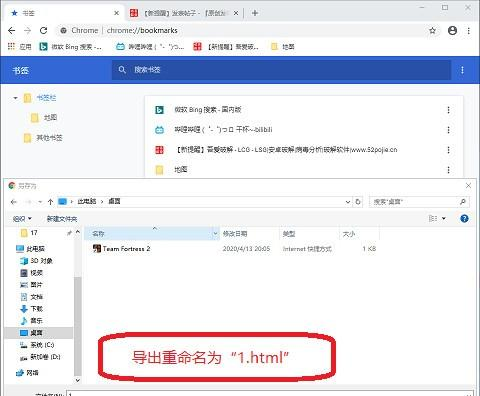Sort by modified date column
This screenshot has height=396, width=480.
[249, 234]
